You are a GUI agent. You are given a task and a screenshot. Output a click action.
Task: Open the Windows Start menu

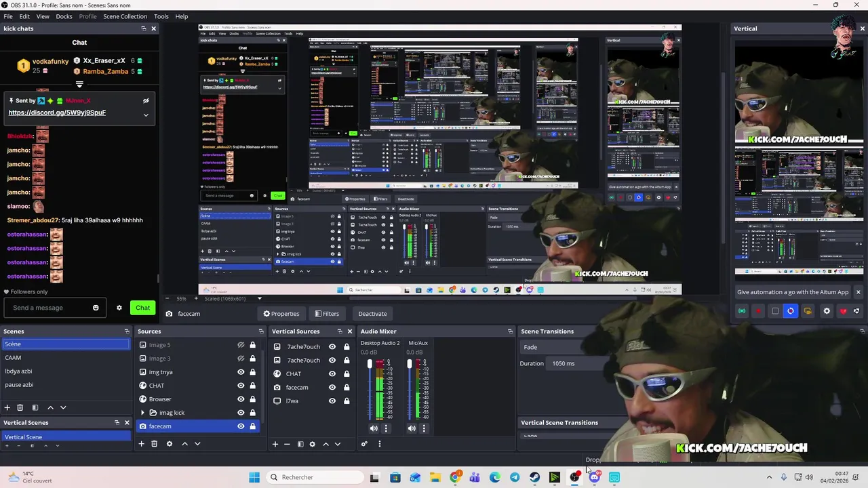tap(254, 477)
